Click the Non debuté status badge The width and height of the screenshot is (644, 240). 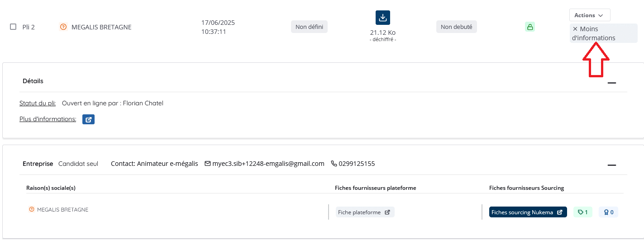click(x=457, y=27)
